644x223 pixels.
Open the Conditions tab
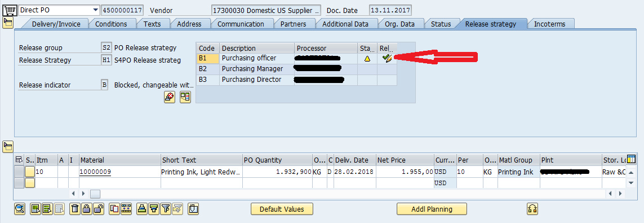(x=111, y=24)
